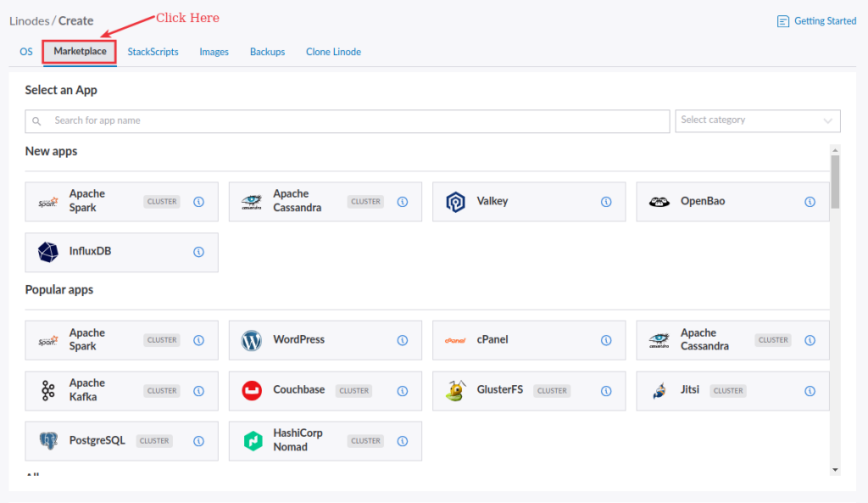Click the CLUSTER badge on GlusterFS
The height and width of the screenshot is (503, 868).
click(552, 391)
